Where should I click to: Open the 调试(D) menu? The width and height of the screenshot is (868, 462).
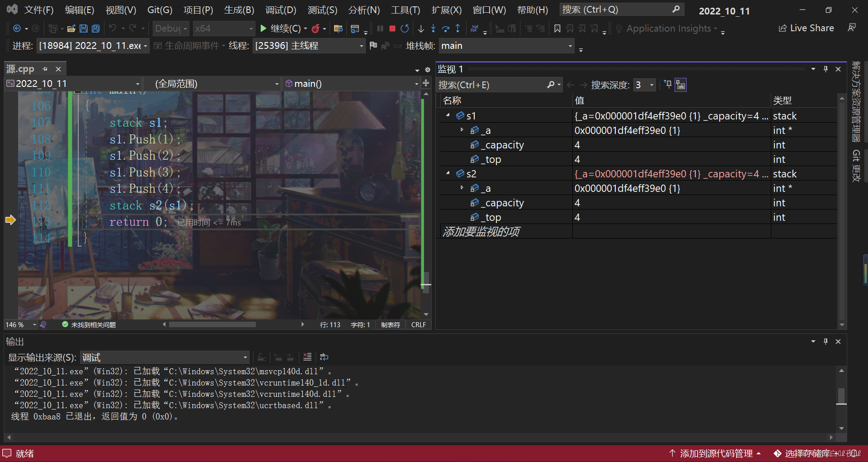pyautogui.click(x=281, y=10)
